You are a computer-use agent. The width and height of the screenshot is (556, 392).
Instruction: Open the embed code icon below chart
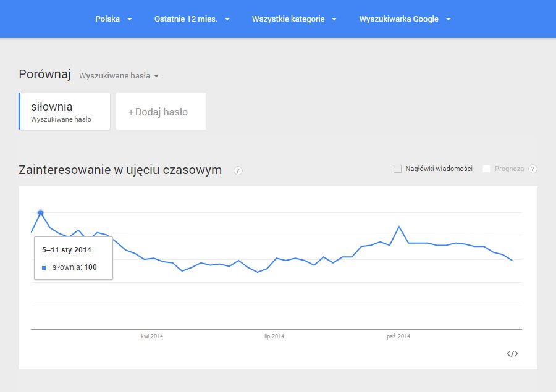pyautogui.click(x=512, y=354)
